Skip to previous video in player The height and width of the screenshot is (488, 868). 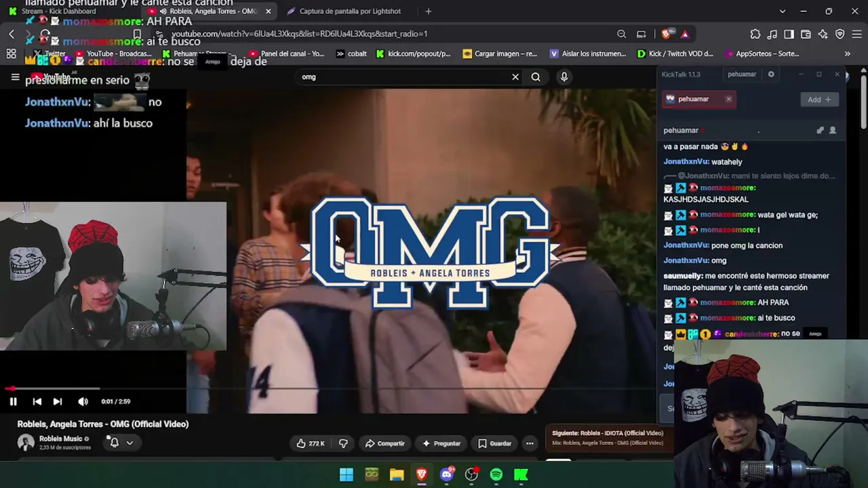(x=37, y=401)
